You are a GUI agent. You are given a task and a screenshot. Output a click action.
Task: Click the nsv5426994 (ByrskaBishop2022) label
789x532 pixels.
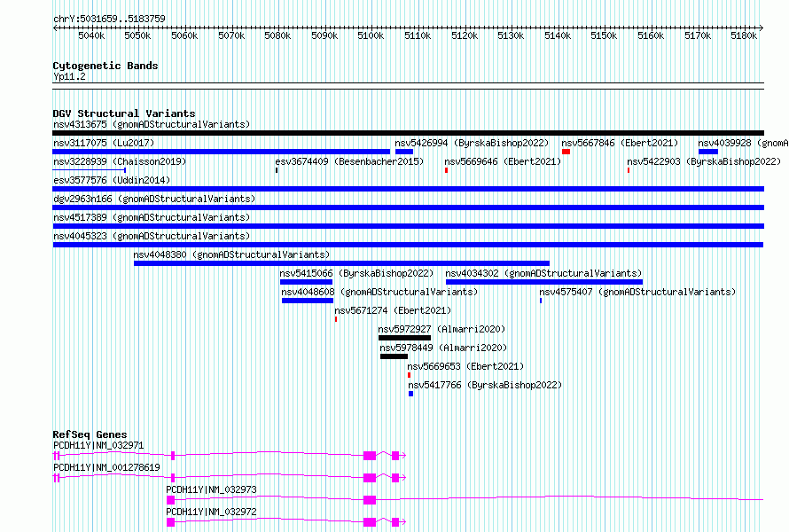tap(472, 143)
